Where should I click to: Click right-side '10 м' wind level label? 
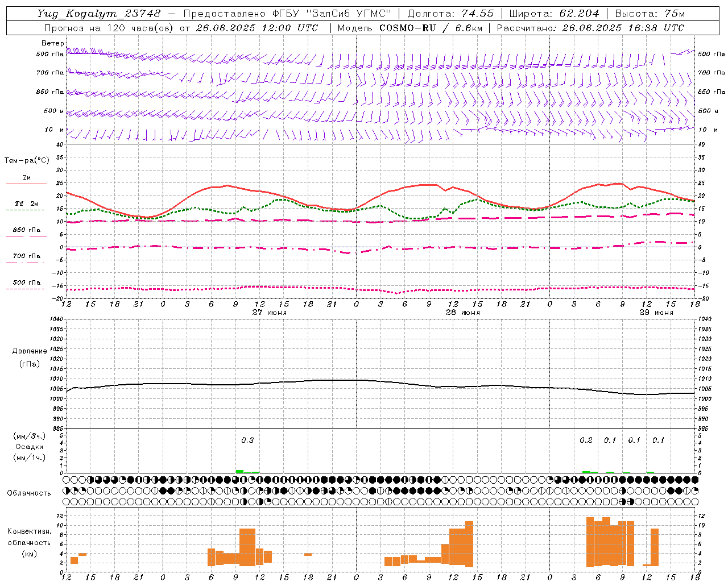708,130
